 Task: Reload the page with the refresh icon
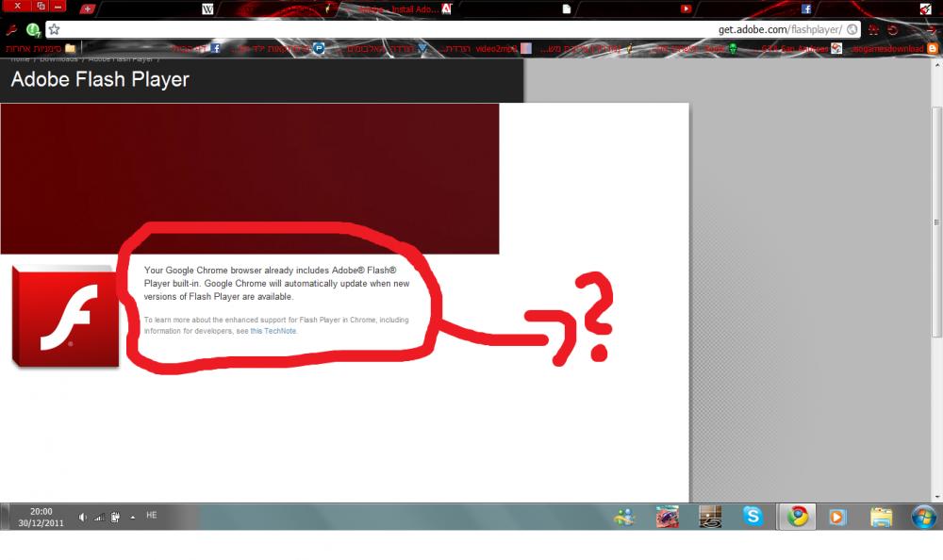(x=893, y=29)
